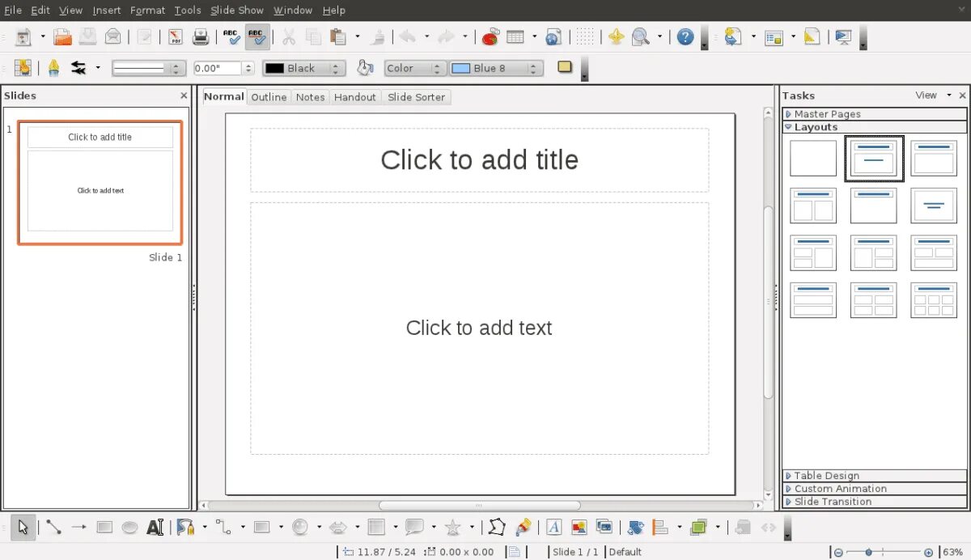Click the Slide Design icon
Viewport: 971px width, 560px height.
812,37
